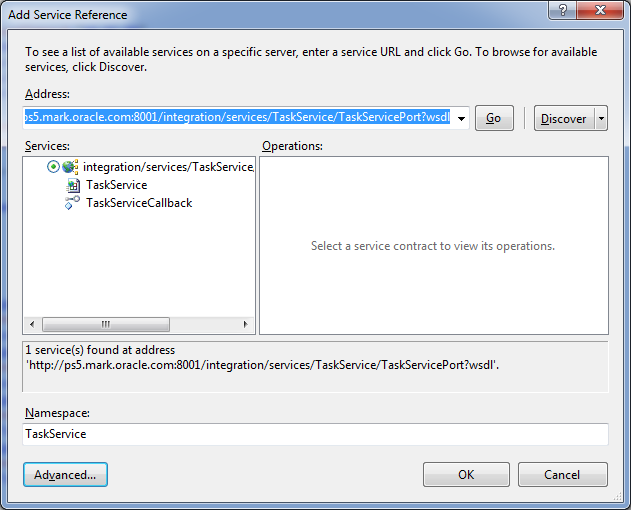Click the Namespace text field

(315, 434)
